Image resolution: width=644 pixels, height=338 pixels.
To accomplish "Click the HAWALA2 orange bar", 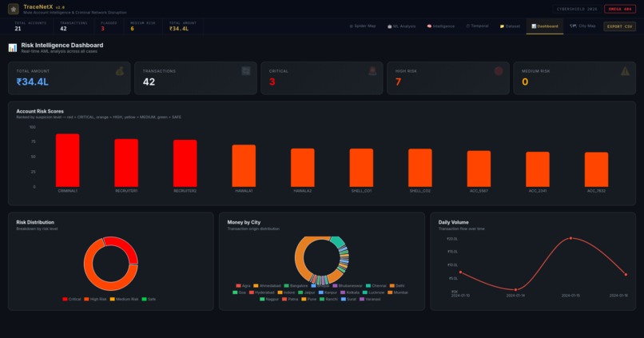I will coord(302,168).
